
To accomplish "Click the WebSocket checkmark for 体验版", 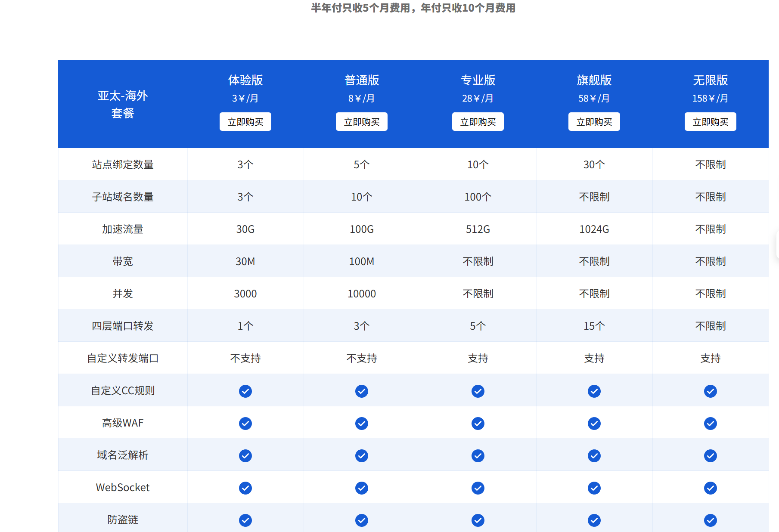I will (x=245, y=488).
